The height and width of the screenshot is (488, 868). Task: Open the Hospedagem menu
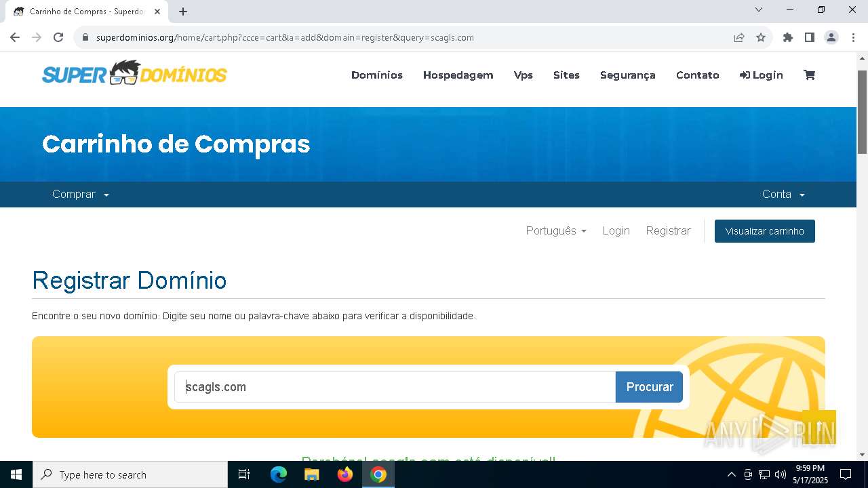pos(458,75)
